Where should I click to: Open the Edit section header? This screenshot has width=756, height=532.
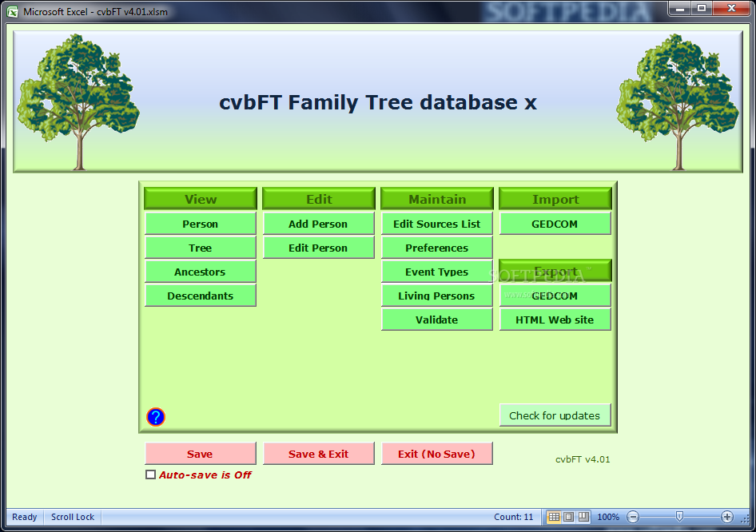(319, 199)
